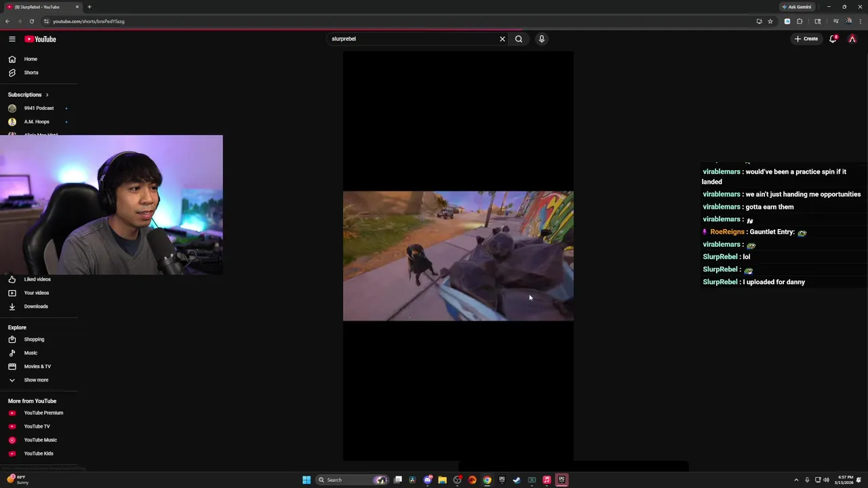
Task: Click the install app icon in address bar
Action: (759, 21)
